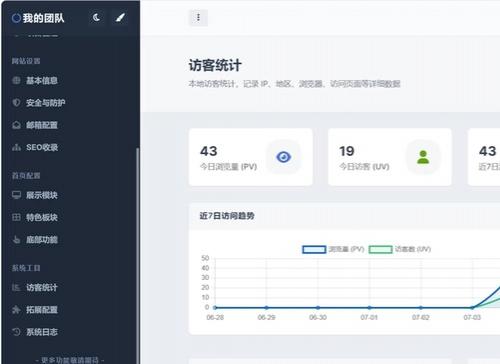This screenshot has width=500, height=364.
Task: Click the 网站设置 section label
Action: tap(26, 61)
